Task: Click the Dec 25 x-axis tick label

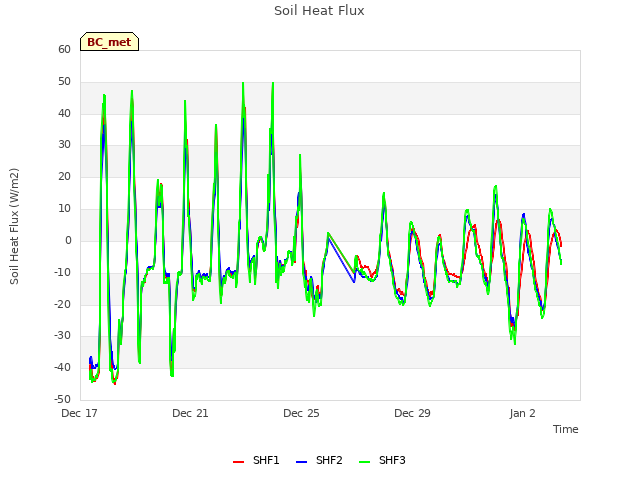Action: (x=301, y=413)
